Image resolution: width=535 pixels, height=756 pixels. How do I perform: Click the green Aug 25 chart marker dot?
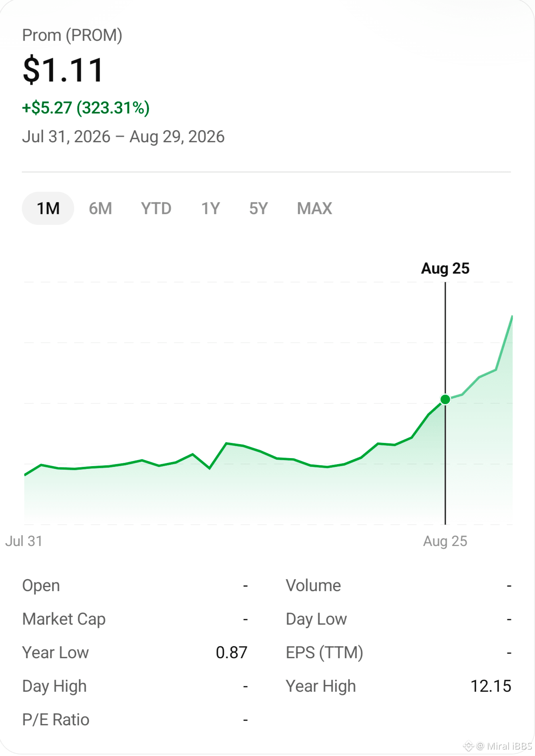[445, 399]
